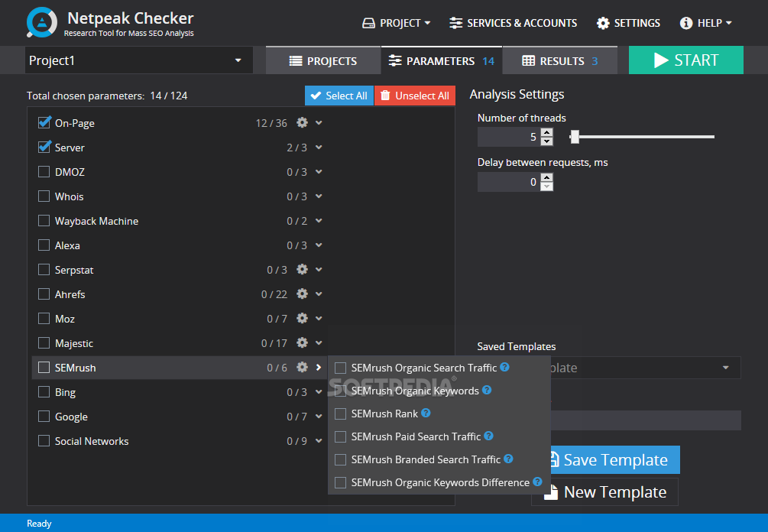Open the Saved Templates dropdown
This screenshot has height=532, width=768.
646,368
